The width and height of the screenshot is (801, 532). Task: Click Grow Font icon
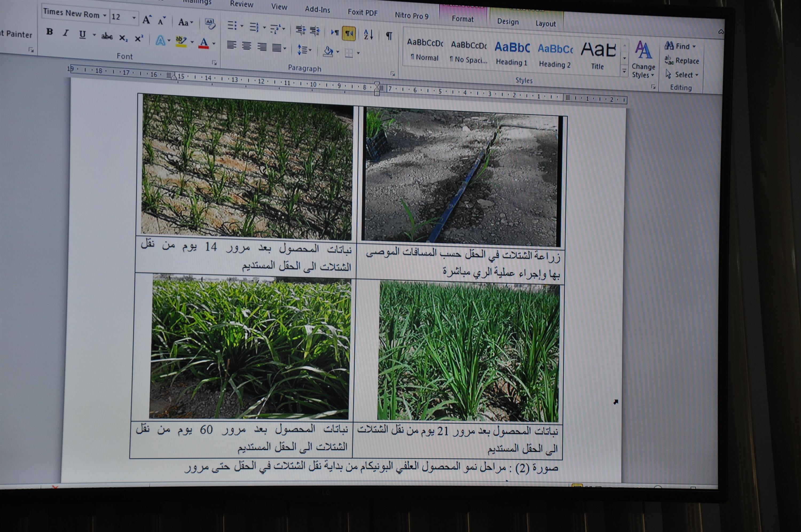[147, 20]
